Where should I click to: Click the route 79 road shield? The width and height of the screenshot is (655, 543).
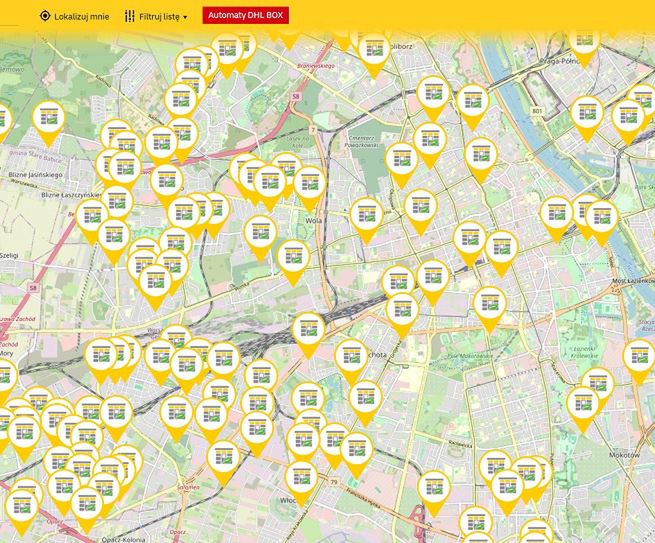pos(333,482)
